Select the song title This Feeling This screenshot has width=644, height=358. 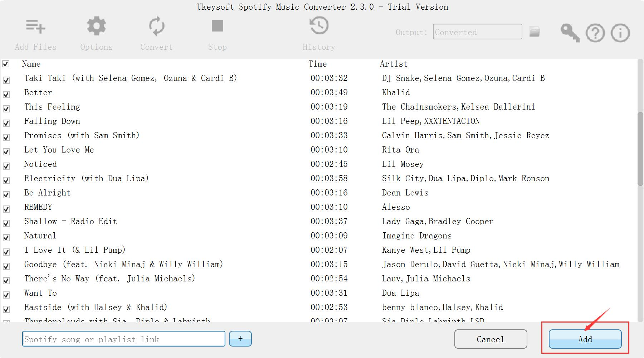click(52, 107)
